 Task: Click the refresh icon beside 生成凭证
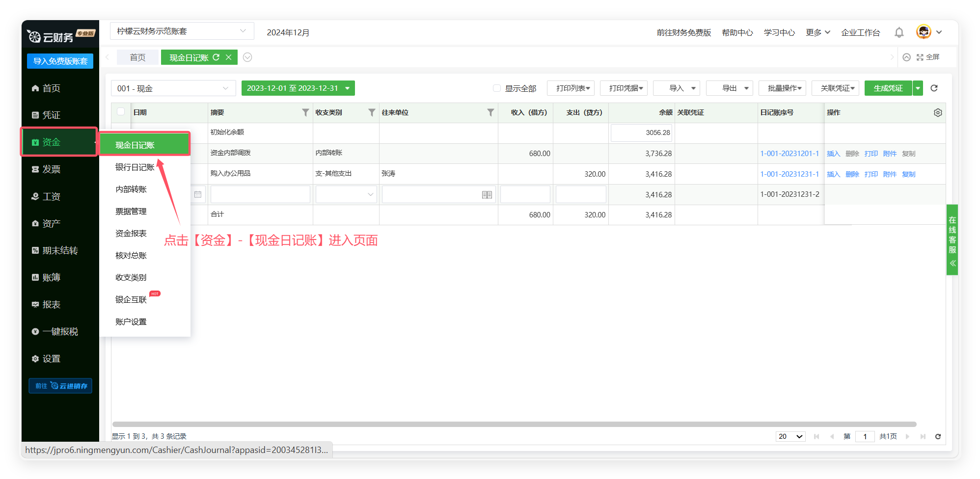coord(934,88)
